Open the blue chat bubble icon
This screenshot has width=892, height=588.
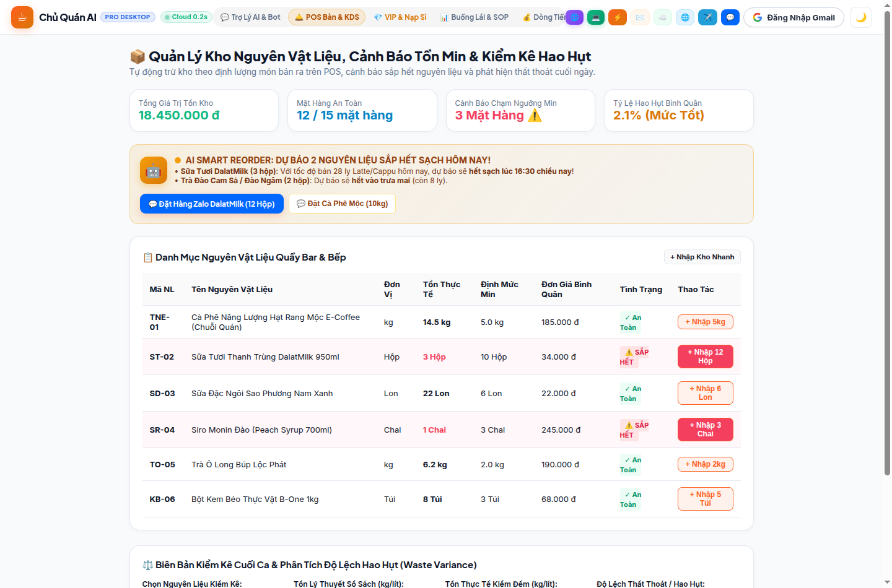tap(730, 17)
